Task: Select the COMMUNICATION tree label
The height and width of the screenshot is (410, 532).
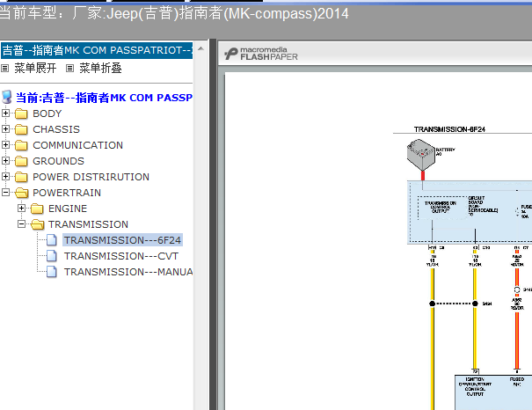Action: click(77, 145)
